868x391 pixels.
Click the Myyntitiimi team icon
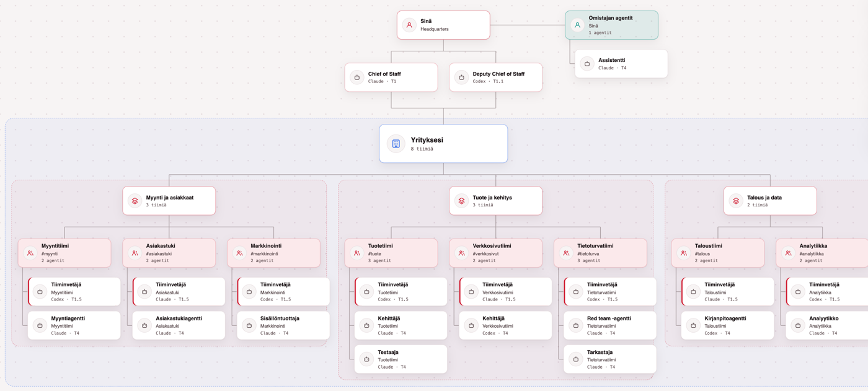[x=30, y=253]
